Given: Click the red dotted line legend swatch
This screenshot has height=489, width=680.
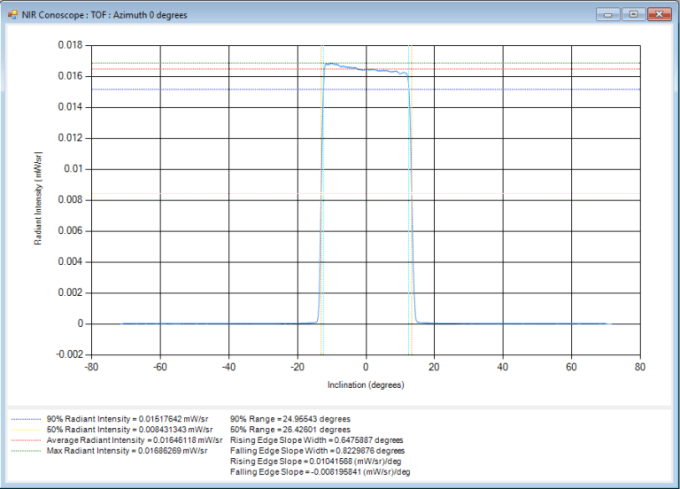Looking at the screenshot, I should tap(26, 440).
